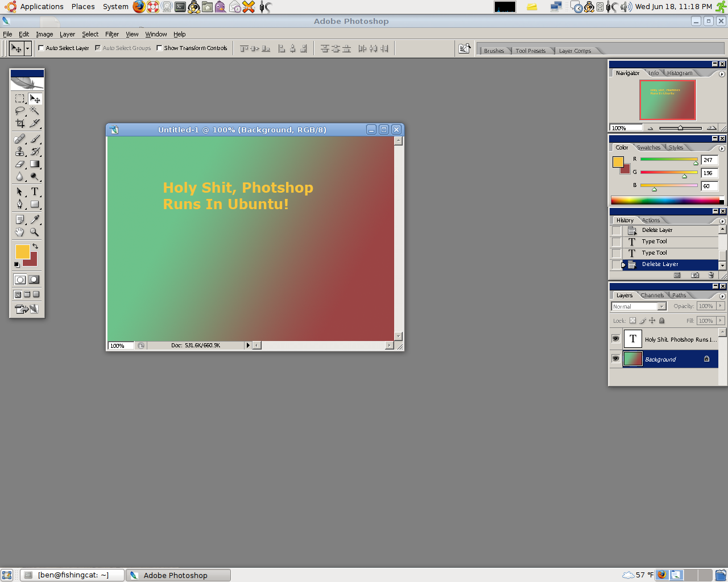
Task: Open the Normal blending mode dropdown
Action: pyautogui.click(x=661, y=306)
